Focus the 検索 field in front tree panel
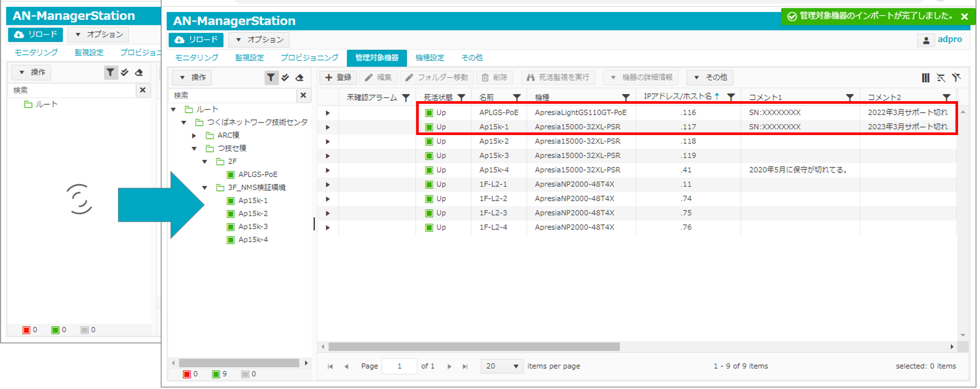 point(233,95)
